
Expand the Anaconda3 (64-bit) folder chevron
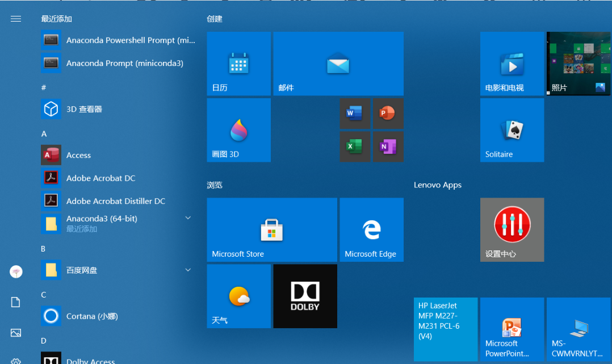pos(188,218)
